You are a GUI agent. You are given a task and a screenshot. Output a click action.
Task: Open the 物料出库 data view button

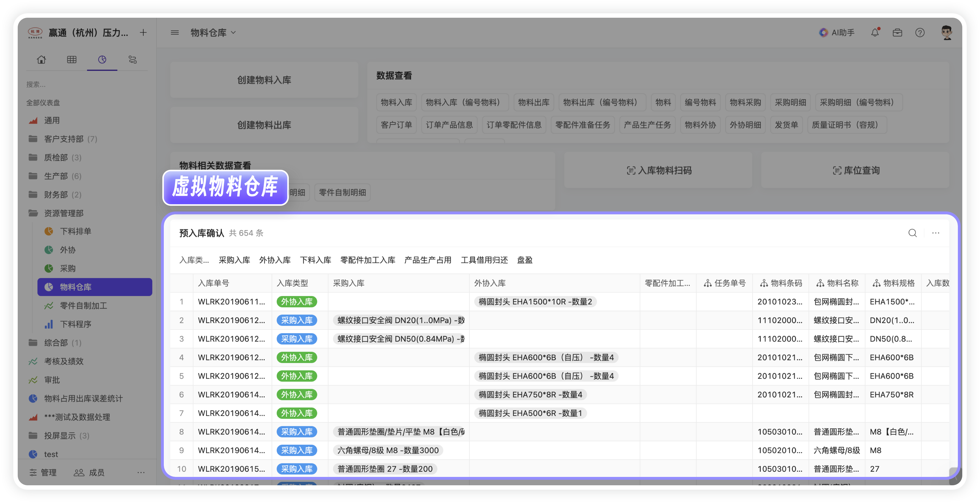(534, 102)
